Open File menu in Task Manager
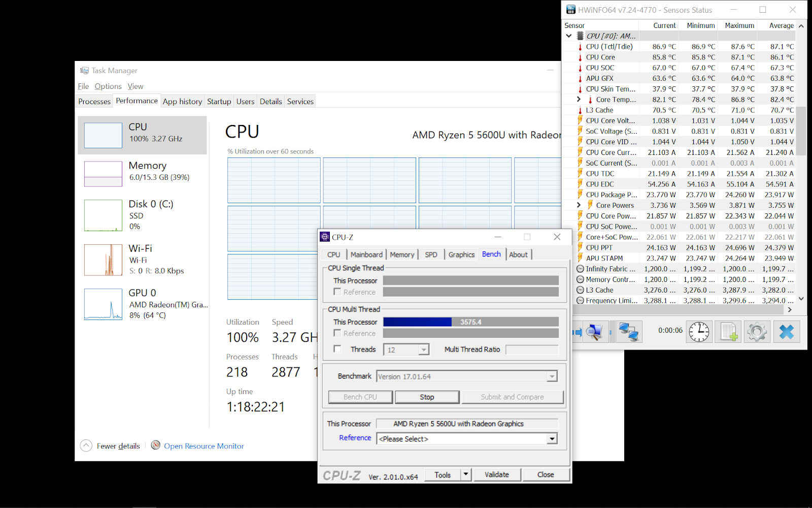 pyautogui.click(x=83, y=86)
